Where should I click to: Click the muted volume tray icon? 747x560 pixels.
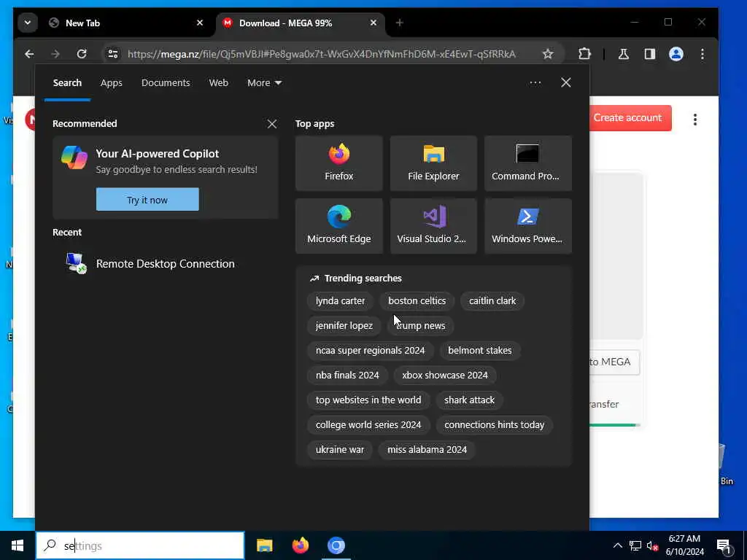pos(652,545)
